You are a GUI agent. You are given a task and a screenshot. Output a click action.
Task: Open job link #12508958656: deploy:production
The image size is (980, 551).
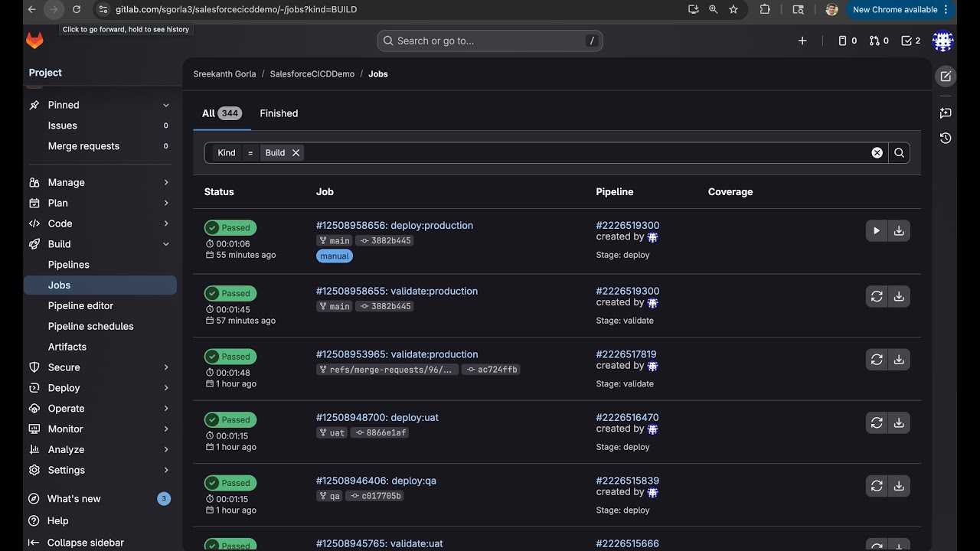(x=394, y=226)
